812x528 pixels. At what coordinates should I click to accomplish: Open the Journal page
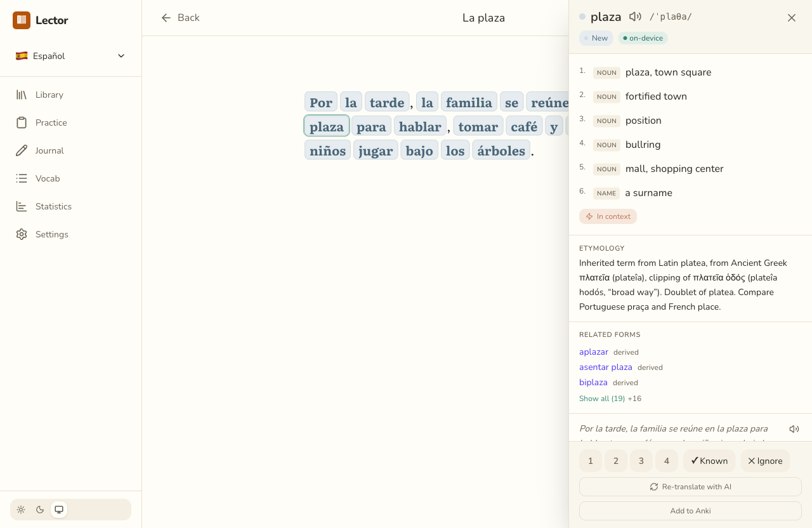click(x=70, y=150)
